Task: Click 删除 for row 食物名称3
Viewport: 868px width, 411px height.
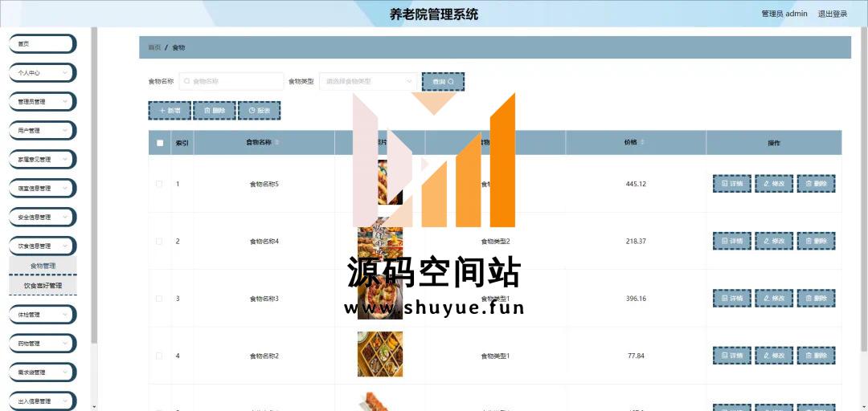Action: (x=816, y=298)
